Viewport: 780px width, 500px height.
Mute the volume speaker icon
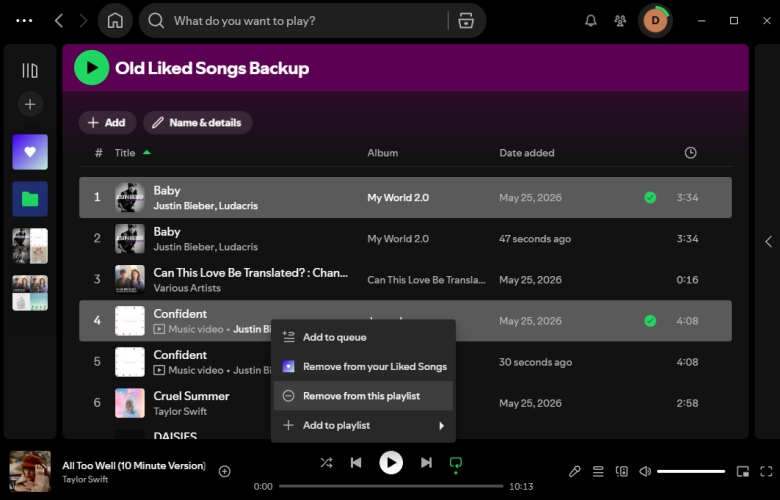coord(645,471)
